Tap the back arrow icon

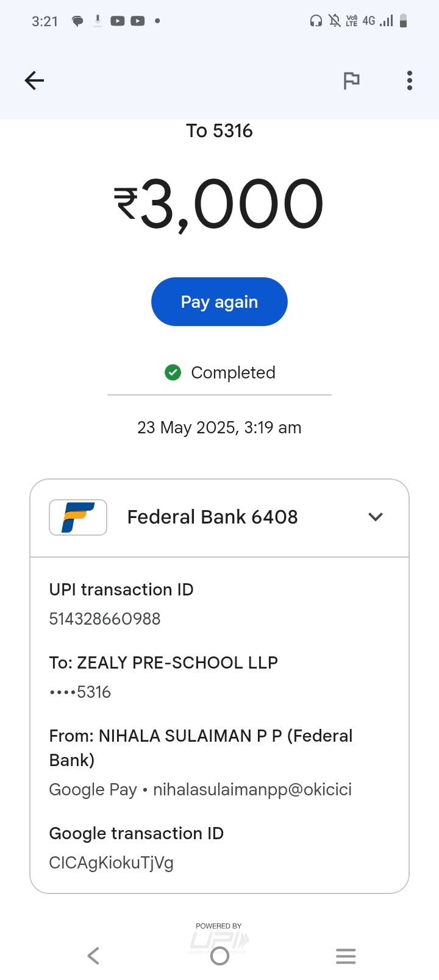click(x=34, y=80)
